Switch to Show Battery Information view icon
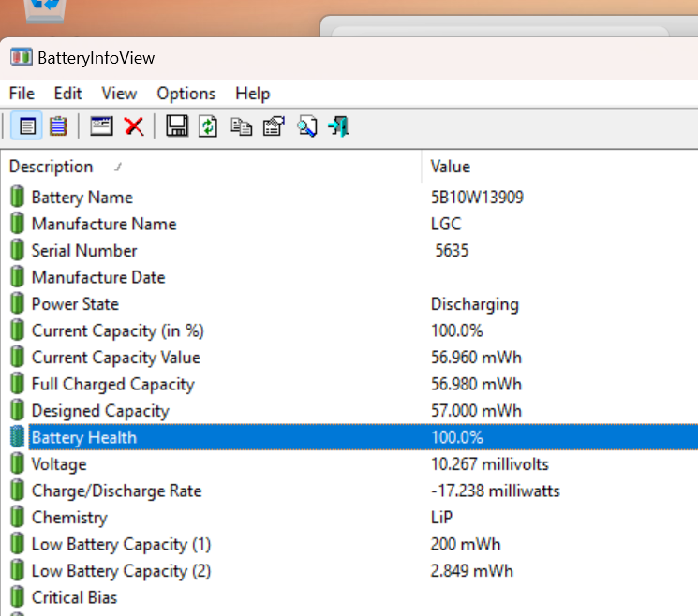Viewport: 698px width, 616px height. 28,126
